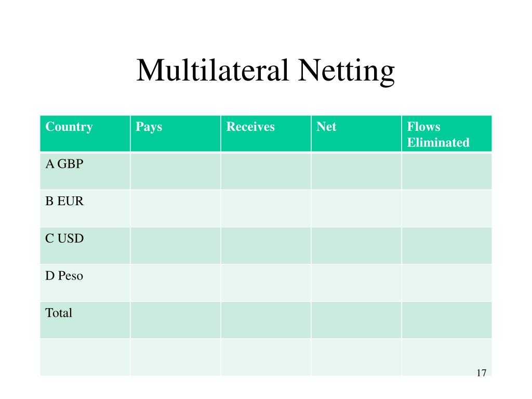Click the Pays cell in Total row

pyautogui.click(x=176, y=320)
